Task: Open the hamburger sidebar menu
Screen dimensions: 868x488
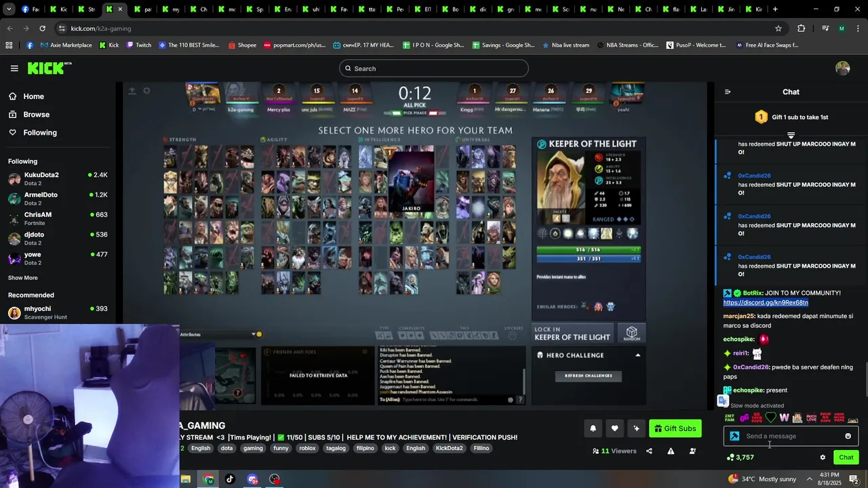Action: tap(14, 68)
